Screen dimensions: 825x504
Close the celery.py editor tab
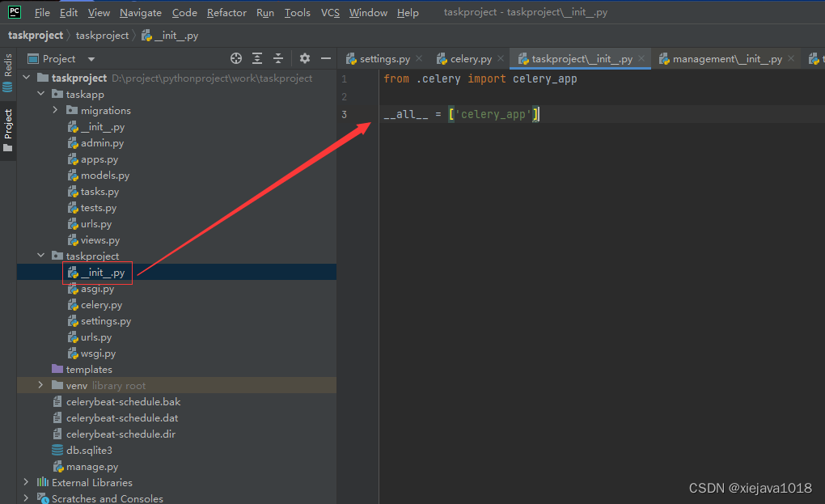point(501,58)
